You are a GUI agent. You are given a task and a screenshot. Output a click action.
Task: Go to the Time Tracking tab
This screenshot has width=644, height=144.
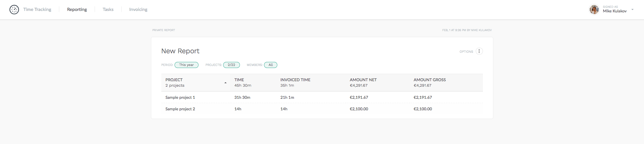pyautogui.click(x=37, y=10)
